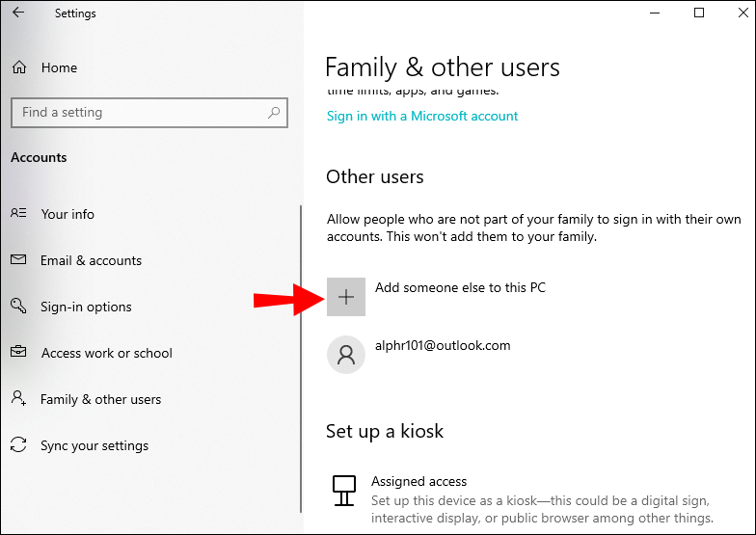Select the Sign-in options menu item
Viewport: 756px width, 535px height.
coord(86,307)
